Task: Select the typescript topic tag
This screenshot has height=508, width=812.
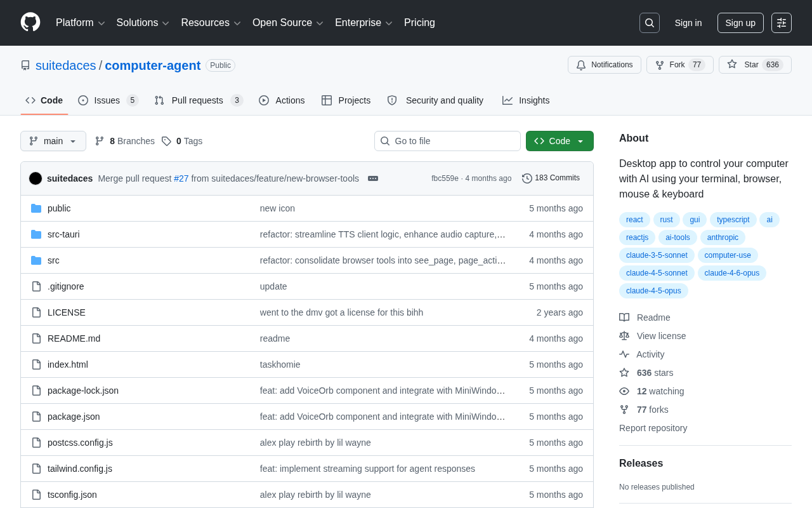Action: click(x=733, y=220)
